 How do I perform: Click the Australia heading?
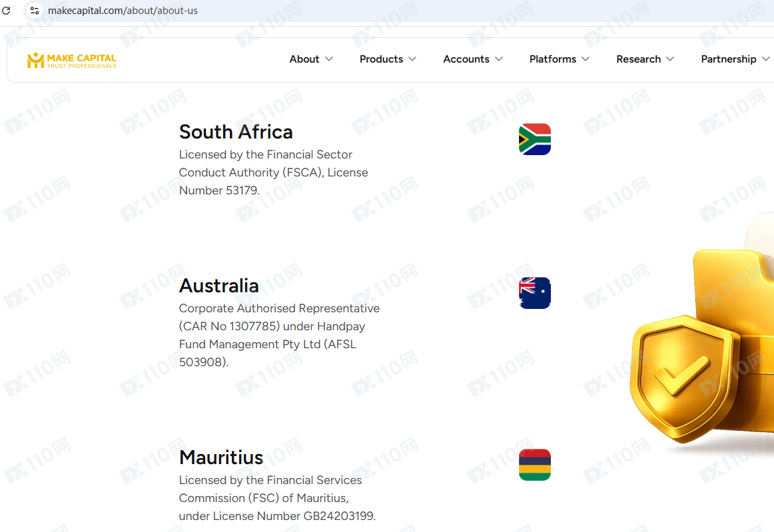tap(218, 286)
